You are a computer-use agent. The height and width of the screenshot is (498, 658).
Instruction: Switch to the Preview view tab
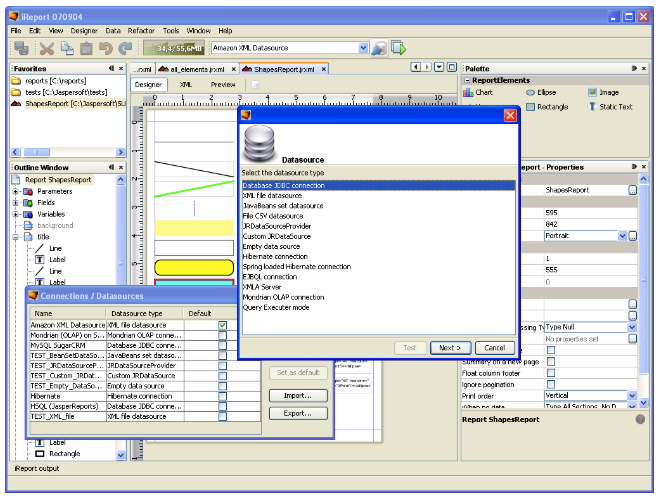point(223,84)
